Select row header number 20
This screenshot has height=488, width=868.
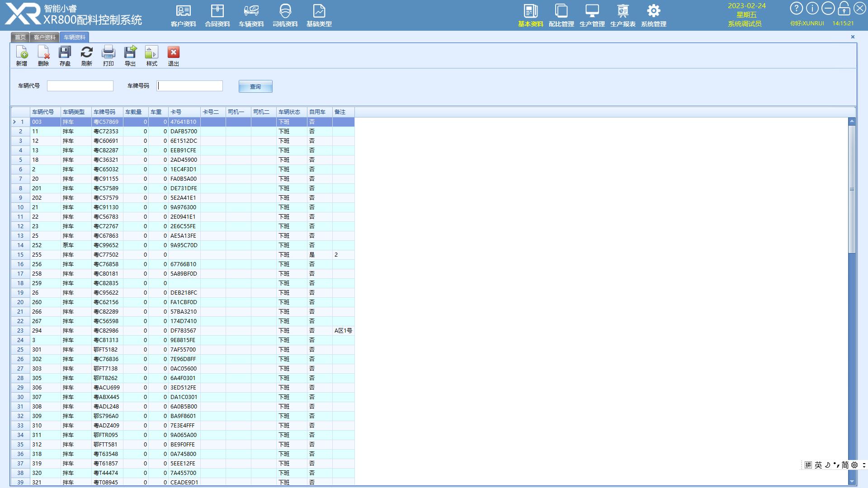[20, 302]
